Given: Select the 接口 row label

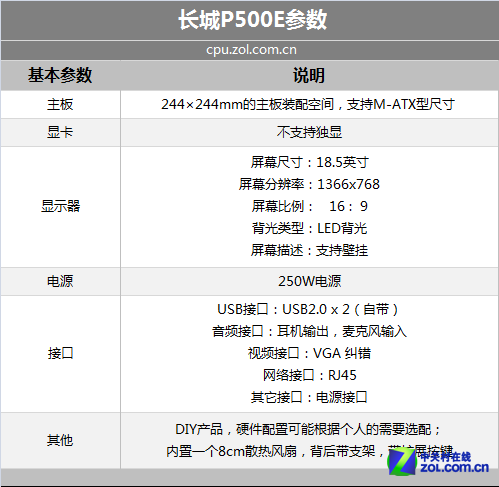Looking at the screenshot, I should [60, 353].
